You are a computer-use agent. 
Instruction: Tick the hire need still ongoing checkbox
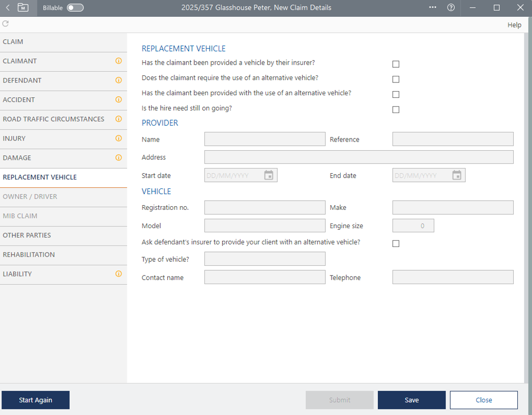point(396,109)
